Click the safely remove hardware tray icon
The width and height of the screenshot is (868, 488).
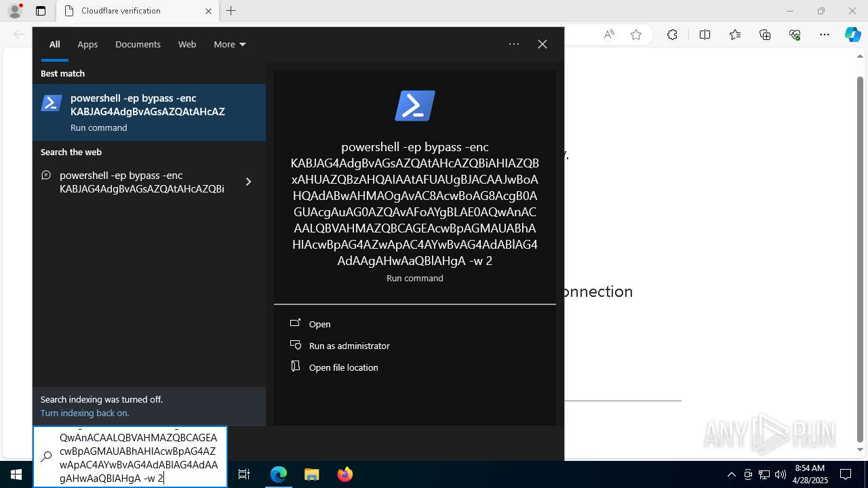(748, 474)
